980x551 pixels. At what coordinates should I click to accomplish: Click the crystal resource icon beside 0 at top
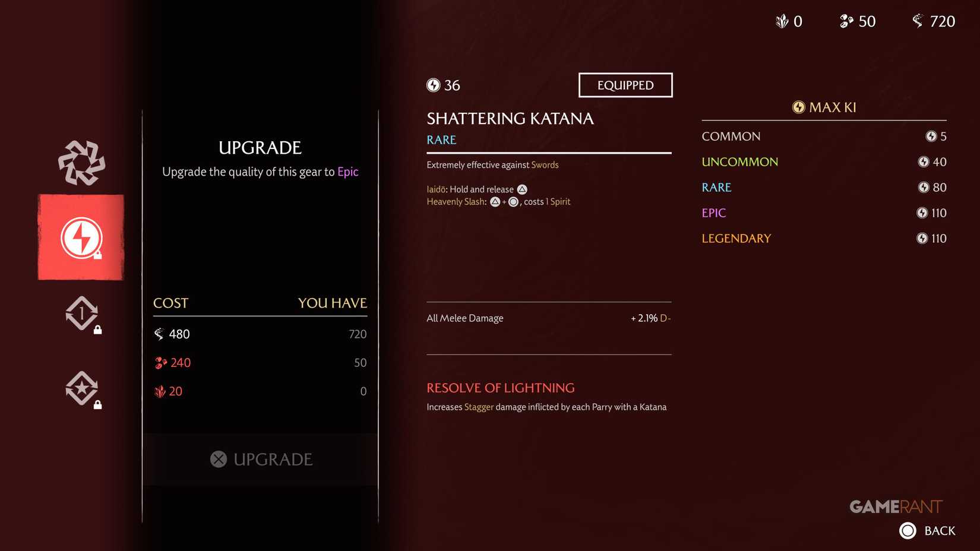coord(782,21)
